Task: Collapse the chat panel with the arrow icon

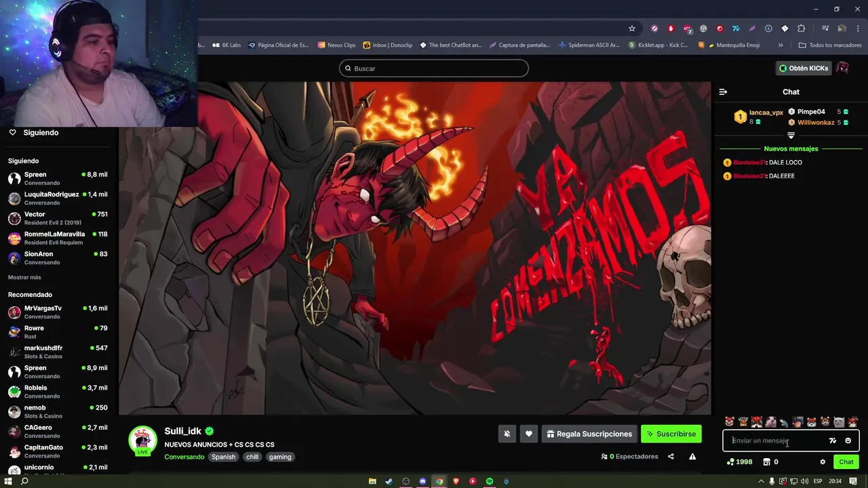Action: (723, 91)
